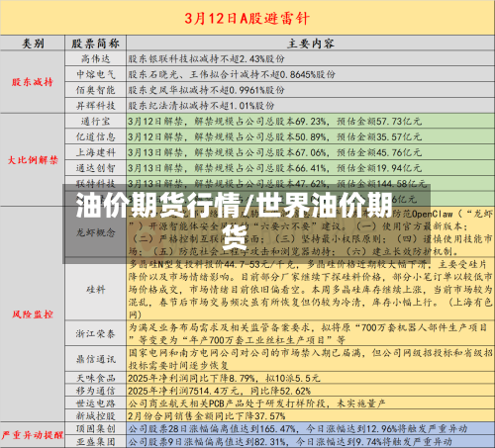
Task: Click text '2月份合同销售金额同比下降37.57%'
Action: click(207, 416)
